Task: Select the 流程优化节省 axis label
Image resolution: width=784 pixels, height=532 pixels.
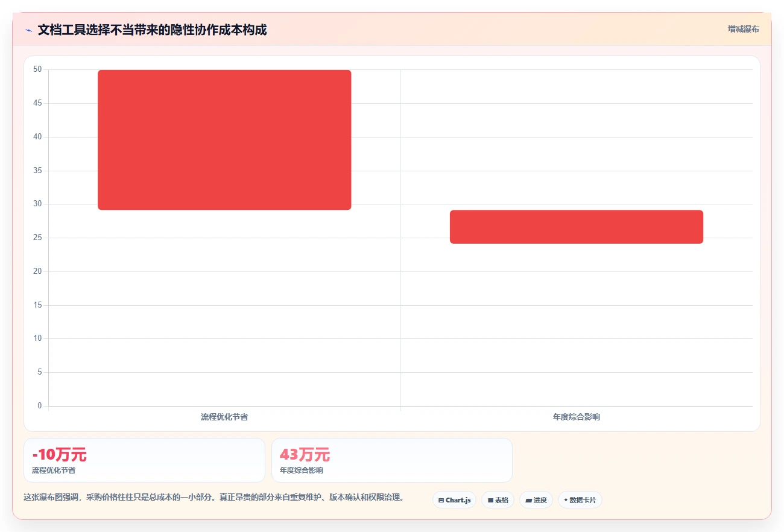Action: 224,417
